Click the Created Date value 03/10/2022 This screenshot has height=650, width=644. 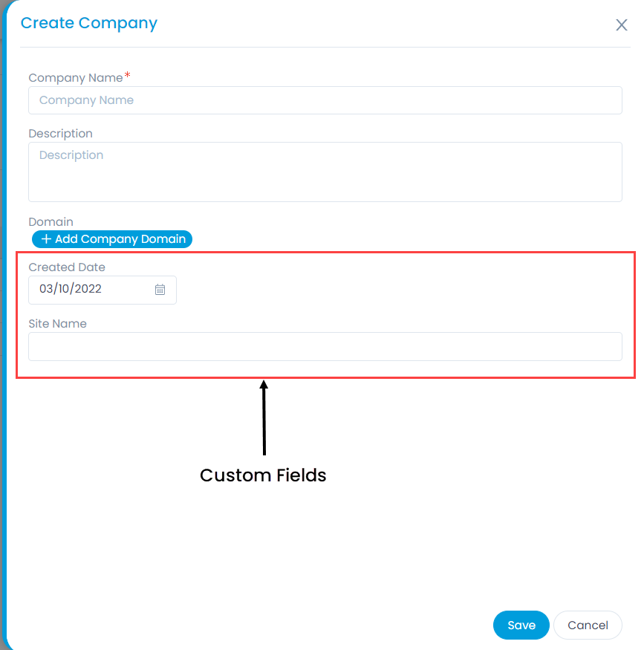tap(82, 290)
